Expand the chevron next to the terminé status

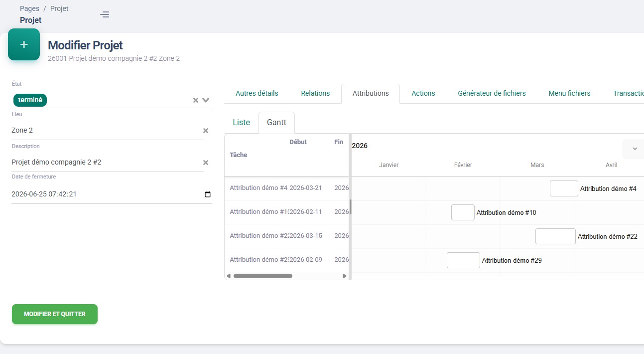pyautogui.click(x=205, y=100)
